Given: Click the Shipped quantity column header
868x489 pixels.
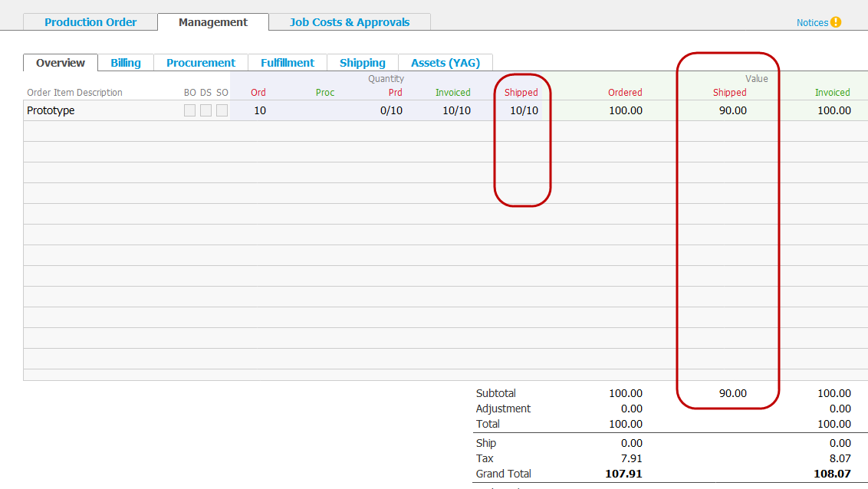Looking at the screenshot, I should pos(521,93).
